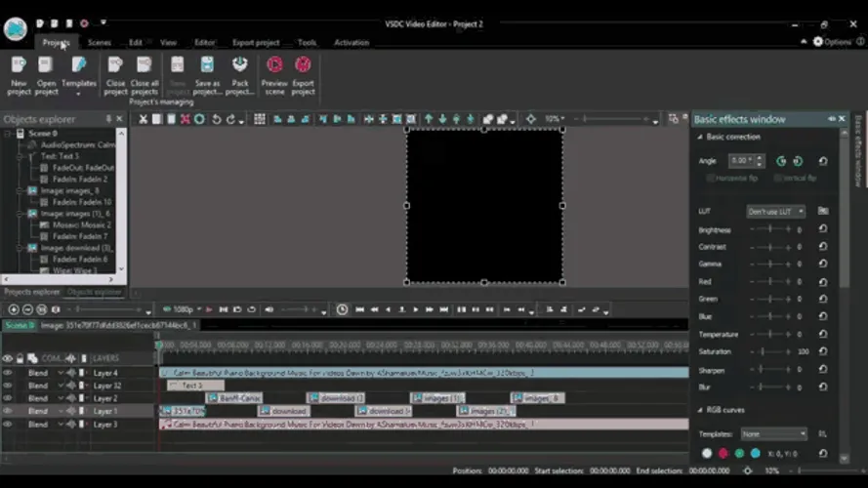This screenshot has height=488, width=868.
Task: Hide Layer 4 using its eye icon
Action: pos(8,373)
